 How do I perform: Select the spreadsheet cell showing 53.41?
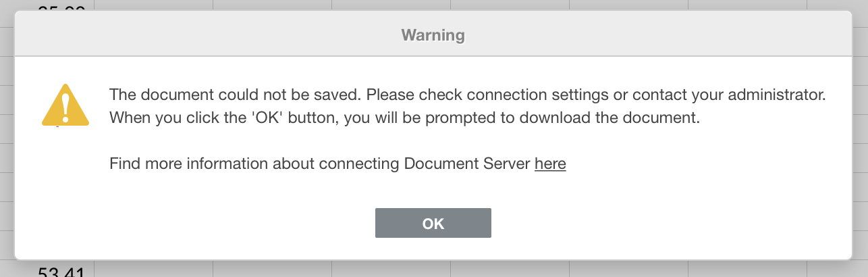[59, 272]
